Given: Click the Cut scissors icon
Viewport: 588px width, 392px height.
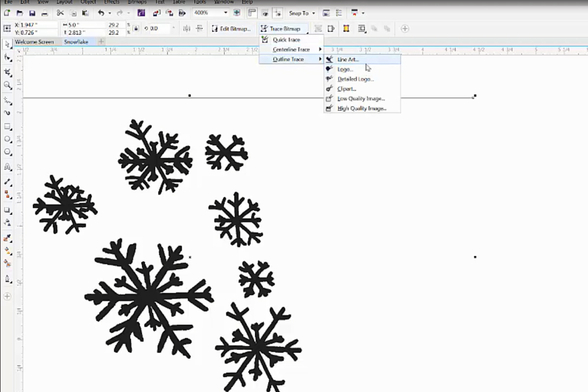Looking at the screenshot, I should pyautogui.click(x=60, y=13).
